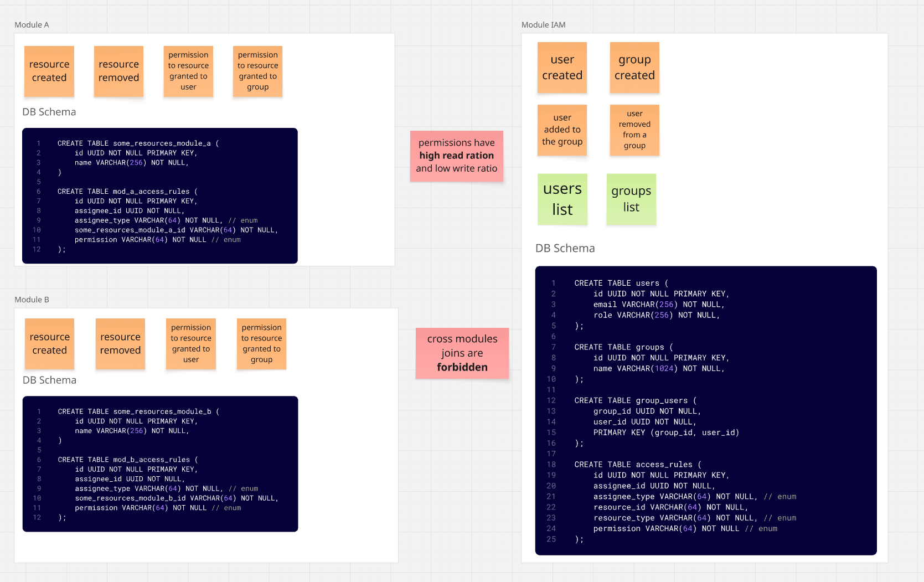The height and width of the screenshot is (582, 924).
Task: Select the mod_a_access_rules code block
Action: (x=159, y=196)
